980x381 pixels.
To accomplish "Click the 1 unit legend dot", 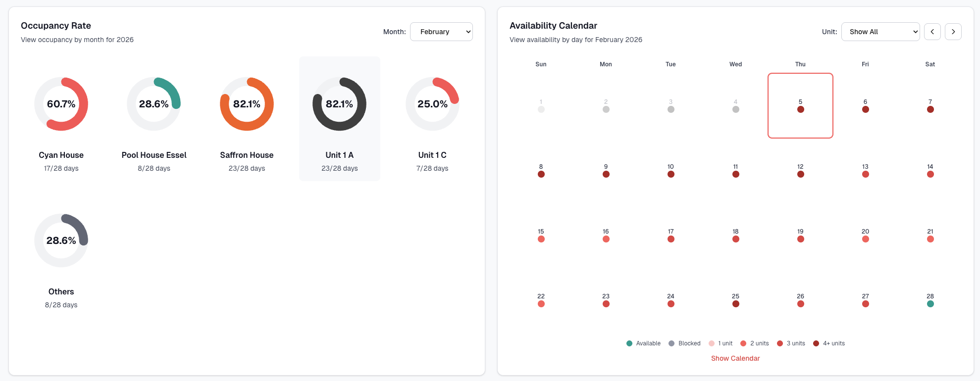I will 712,343.
